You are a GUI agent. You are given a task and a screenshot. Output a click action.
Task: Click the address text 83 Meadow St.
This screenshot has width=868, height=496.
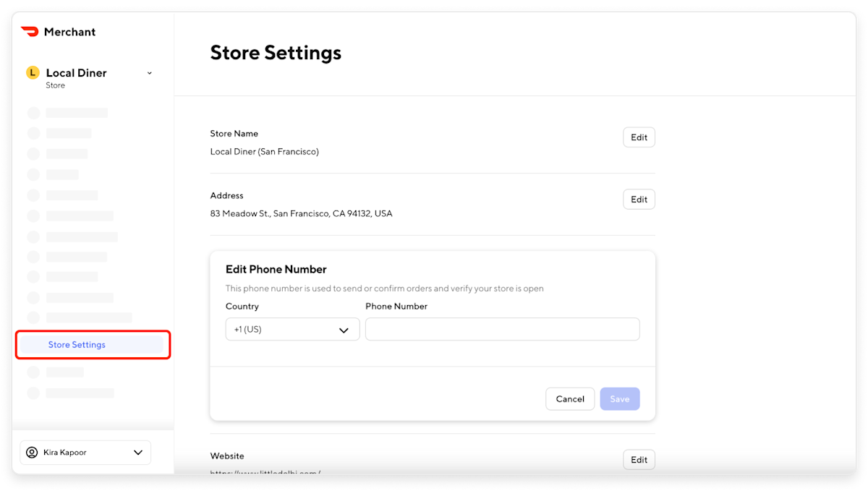tap(301, 214)
